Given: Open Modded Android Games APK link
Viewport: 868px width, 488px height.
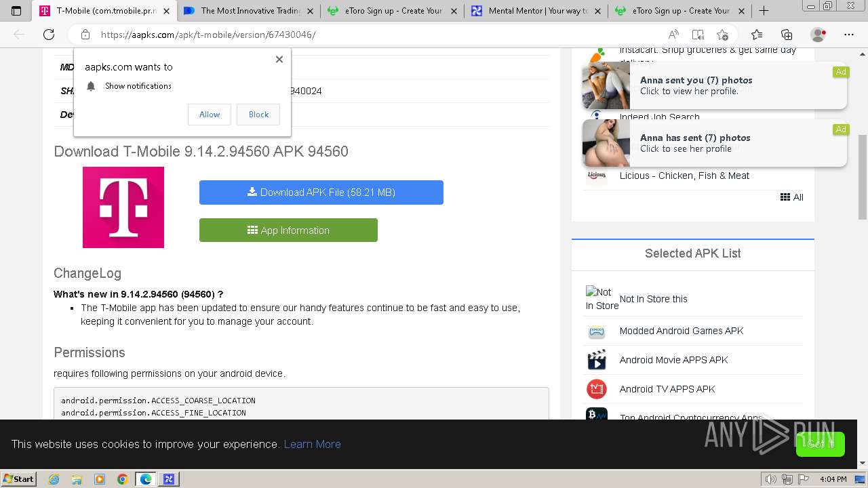Looking at the screenshot, I should (x=682, y=331).
